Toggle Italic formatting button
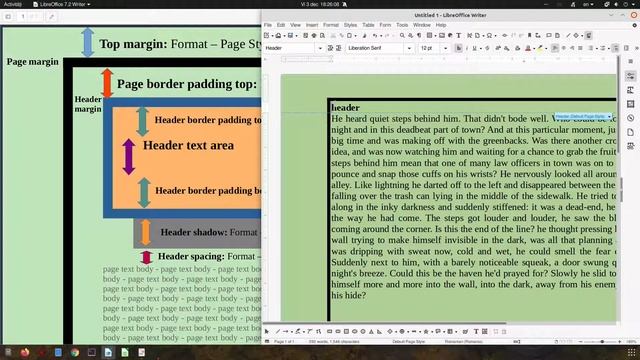The width and height of the screenshot is (640, 360). click(x=467, y=48)
